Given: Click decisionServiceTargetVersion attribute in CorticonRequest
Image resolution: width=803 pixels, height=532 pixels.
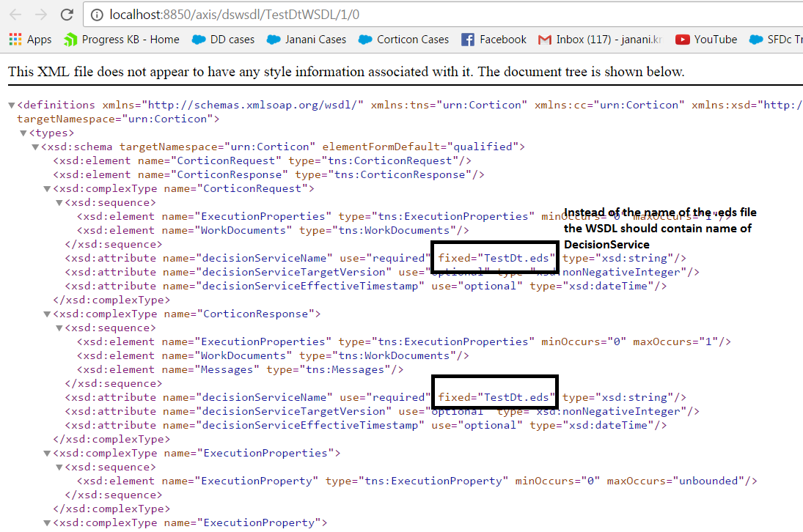Looking at the screenshot, I should [x=381, y=272].
